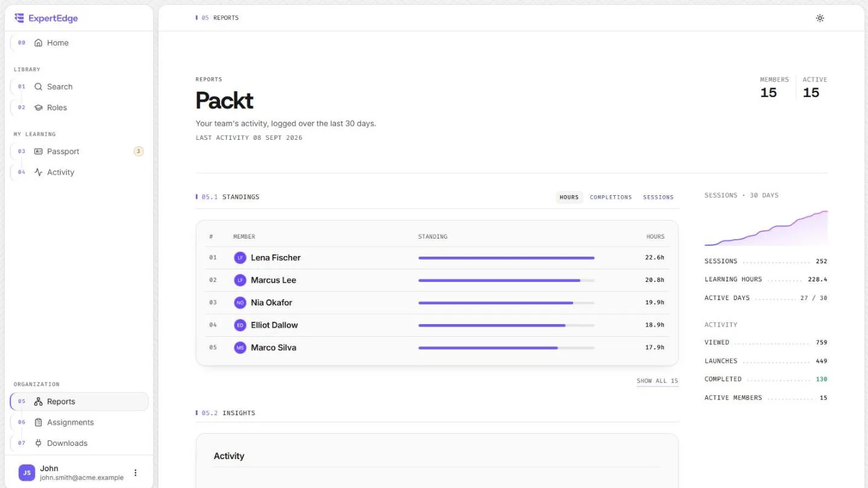Click the name Lena Fischer
This screenshot has width=868, height=488.
click(x=275, y=258)
